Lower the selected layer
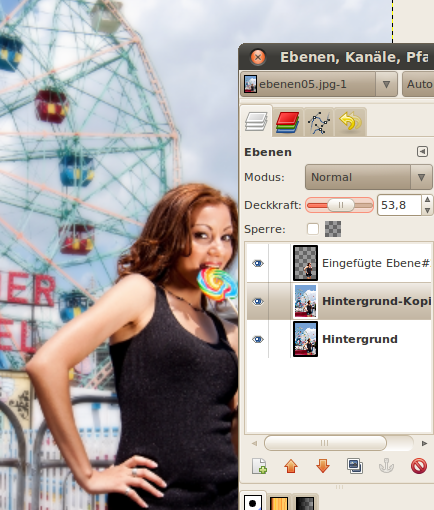This screenshot has height=510, width=434. pyautogui.click(x=323, y=466)
